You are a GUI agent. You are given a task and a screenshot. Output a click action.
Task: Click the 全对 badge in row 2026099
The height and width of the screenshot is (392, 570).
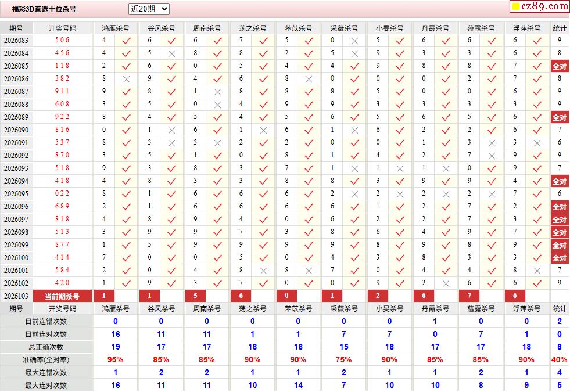(560, 245)
